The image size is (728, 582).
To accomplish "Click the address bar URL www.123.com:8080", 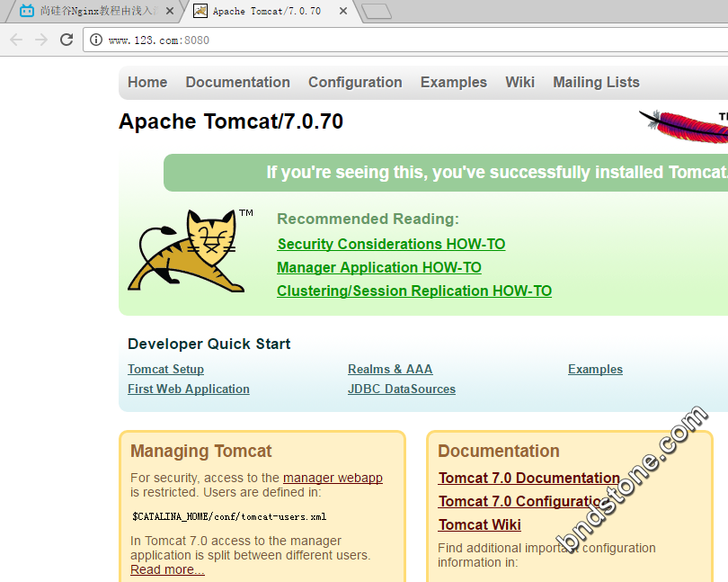I will pyautogui.click(x=159, y=40).
